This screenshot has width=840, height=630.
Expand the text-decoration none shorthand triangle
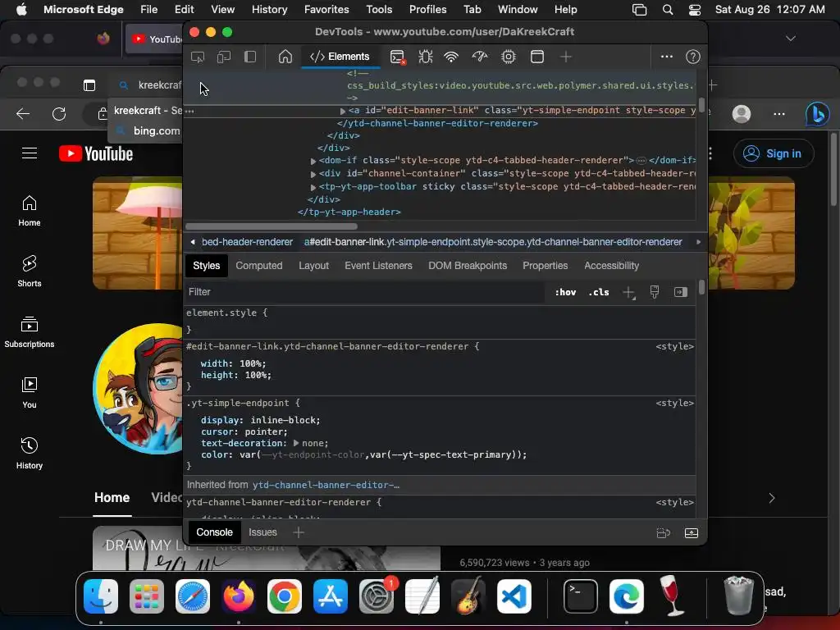click(295, 444)
